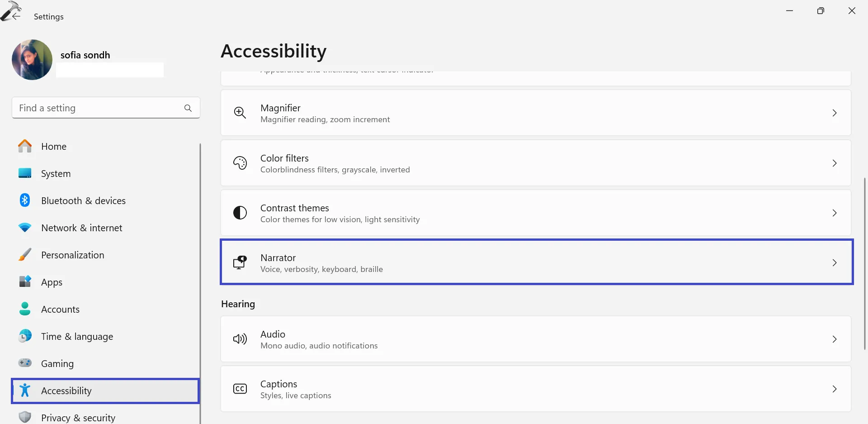Screen dimensions: 868x424
Task: Expand Magnifier settings chevron
Action: 834,113
